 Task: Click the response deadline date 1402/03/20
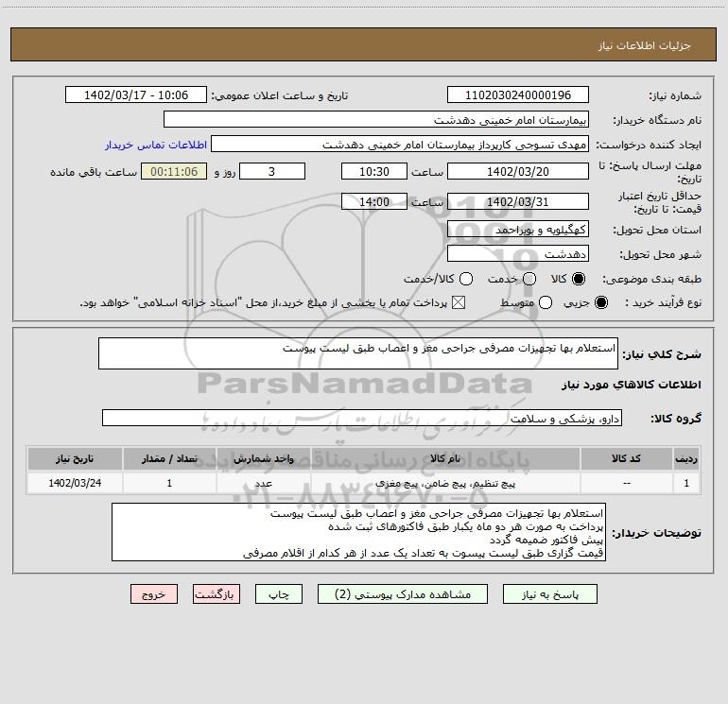point(518,171)
